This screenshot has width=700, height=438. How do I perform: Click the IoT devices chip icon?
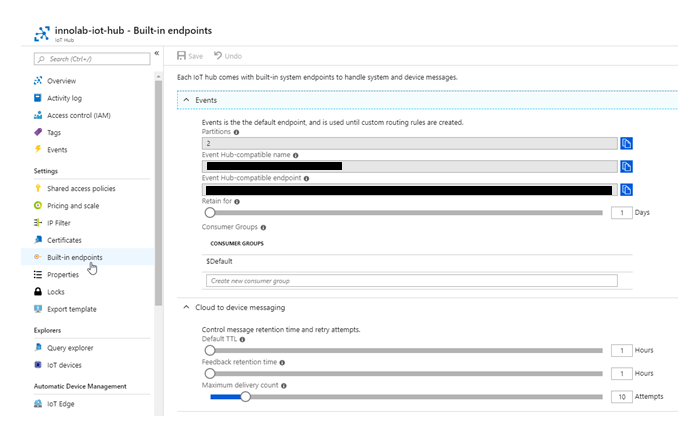click(38, 365)
